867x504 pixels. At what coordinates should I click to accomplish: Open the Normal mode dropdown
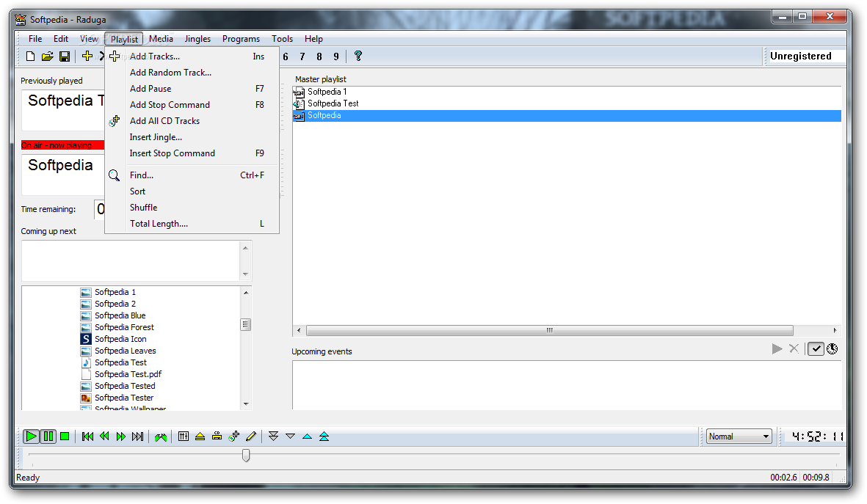(739, 437)
